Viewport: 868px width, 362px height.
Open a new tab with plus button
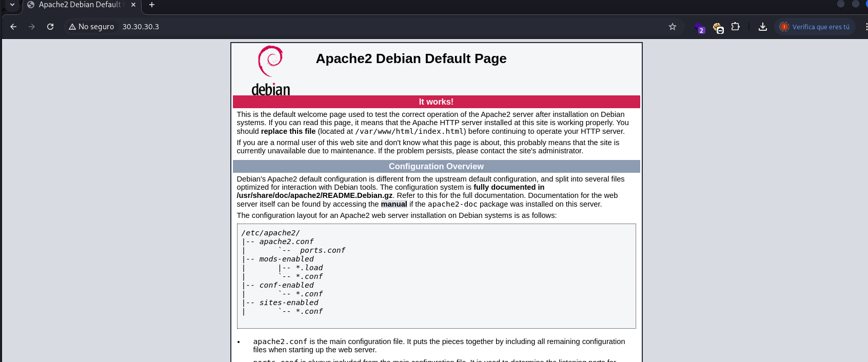click(x=152, y=5)
